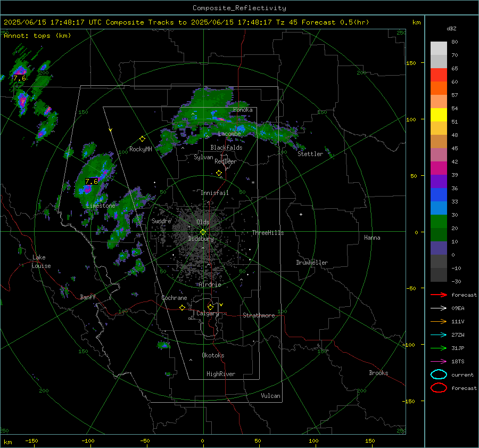Click the Sundre city label

click(161, 221)
